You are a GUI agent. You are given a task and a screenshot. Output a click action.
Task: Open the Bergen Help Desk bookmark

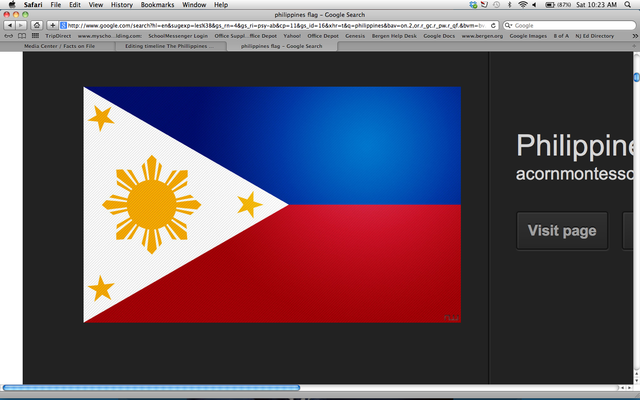click(394, 36)
